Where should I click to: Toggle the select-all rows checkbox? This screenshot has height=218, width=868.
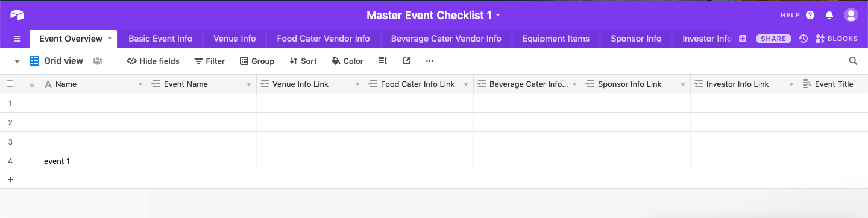[10, 84]
